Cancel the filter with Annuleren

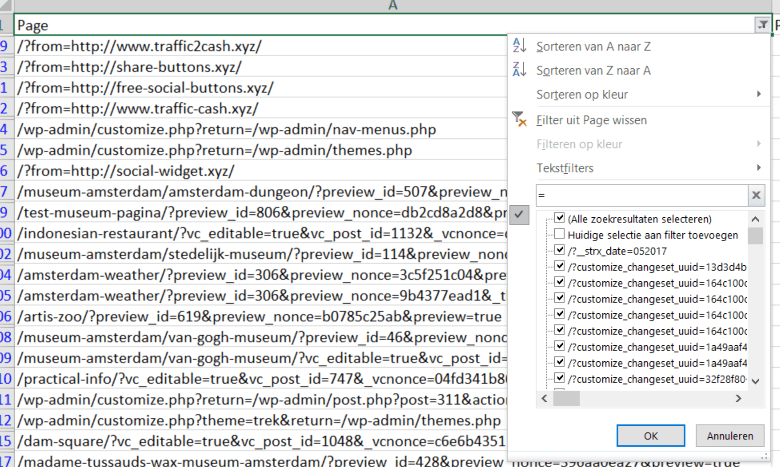729,437
